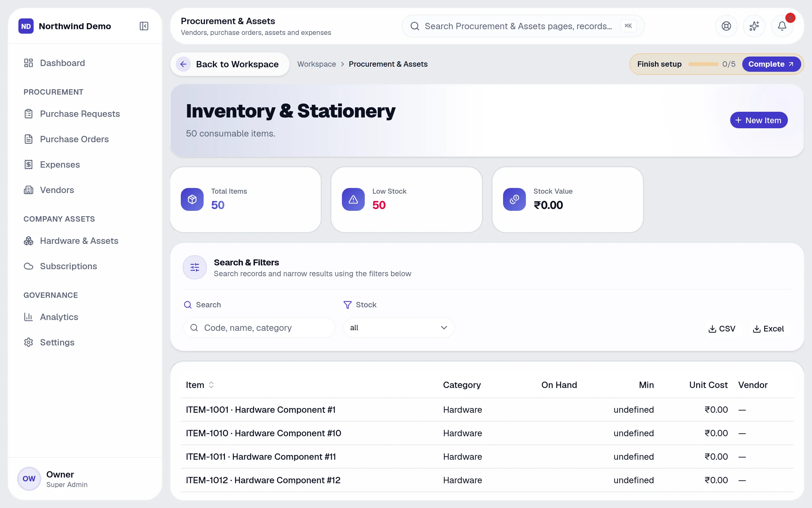Open the notifications bell

point(782,26)
